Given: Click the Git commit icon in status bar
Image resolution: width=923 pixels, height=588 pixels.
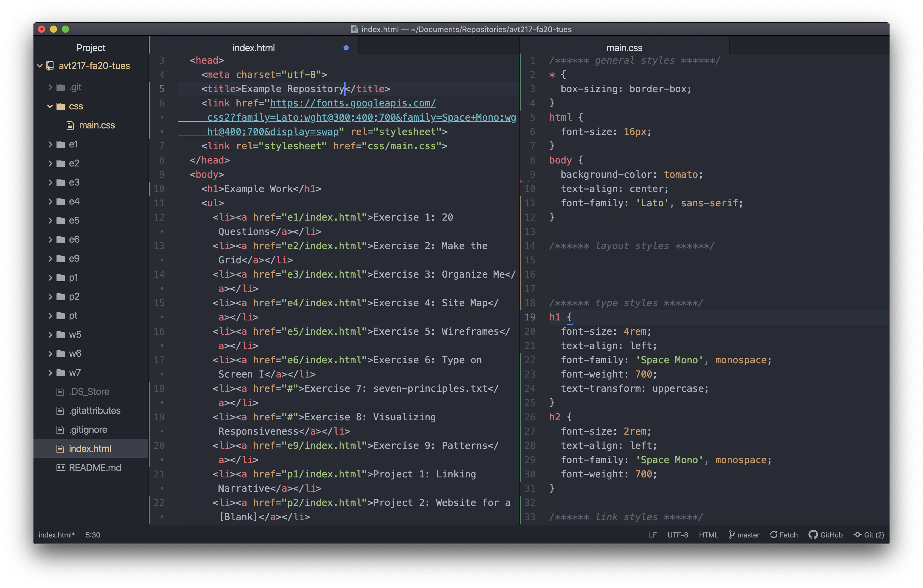Looking at the screenshot, I should pos(858,535).
